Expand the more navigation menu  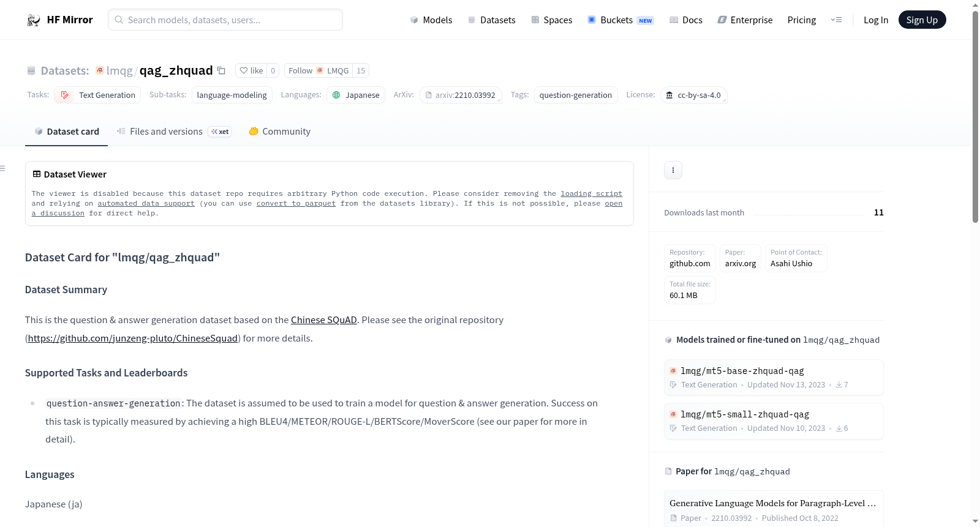point(836,20)
